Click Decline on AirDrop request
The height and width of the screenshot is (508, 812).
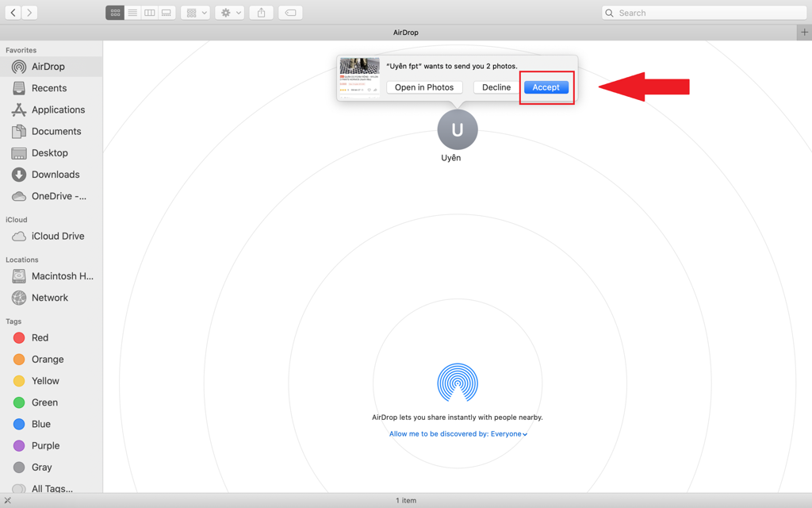coord(496,87)
